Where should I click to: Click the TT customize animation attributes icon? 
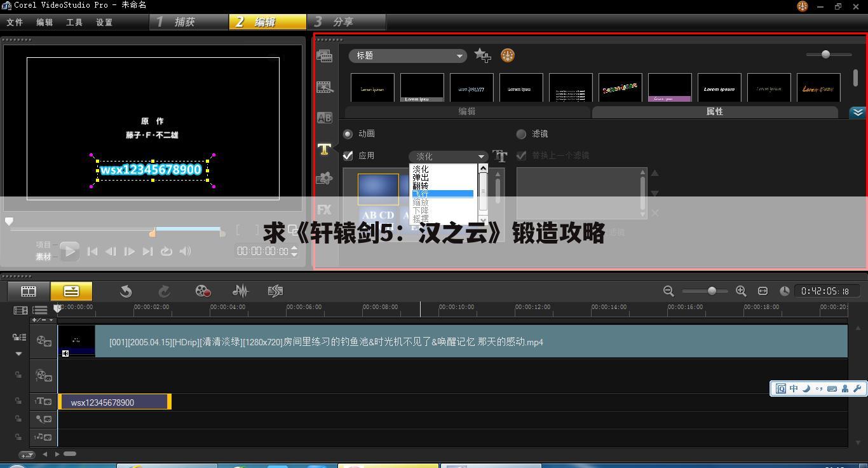coord(500,156)
